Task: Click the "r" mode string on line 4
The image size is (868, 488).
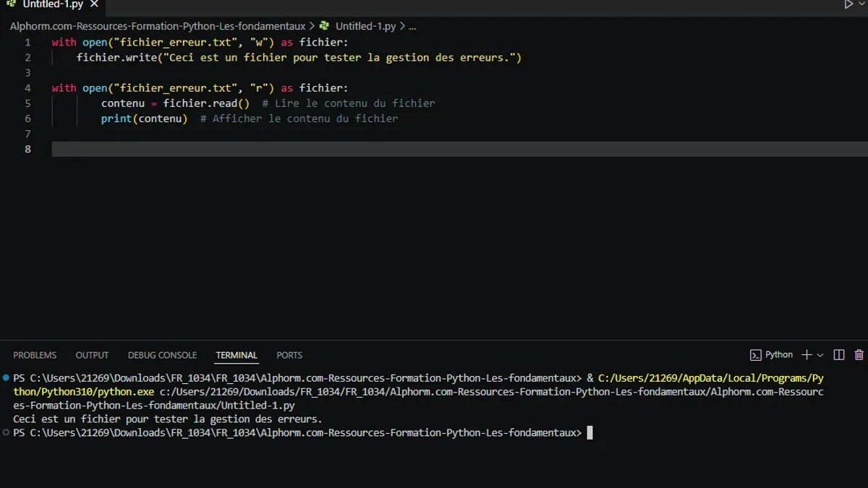Action: 259,88
